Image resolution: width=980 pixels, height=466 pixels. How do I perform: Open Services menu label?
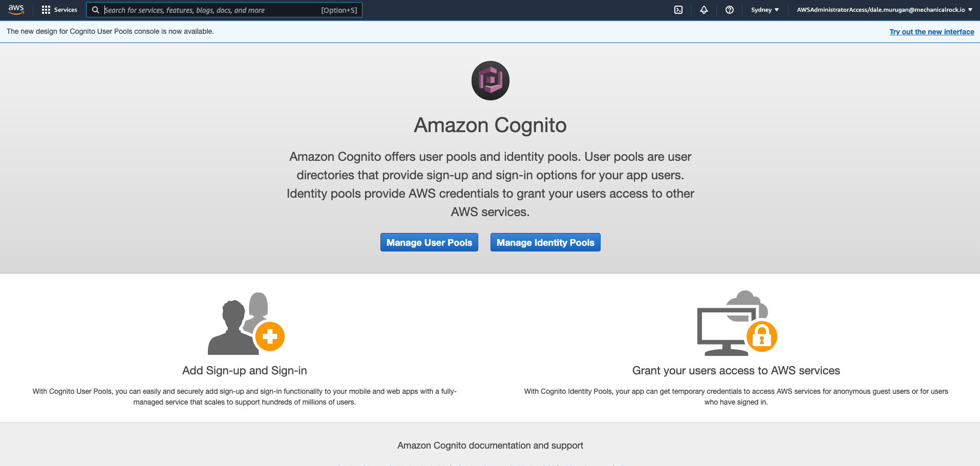(x=66, y=10)
